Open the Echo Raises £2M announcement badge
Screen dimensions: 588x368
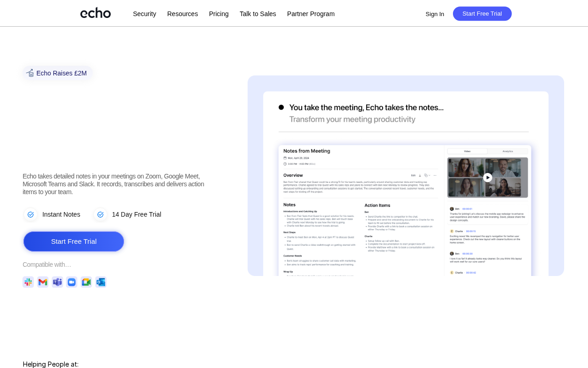(61, 73)
